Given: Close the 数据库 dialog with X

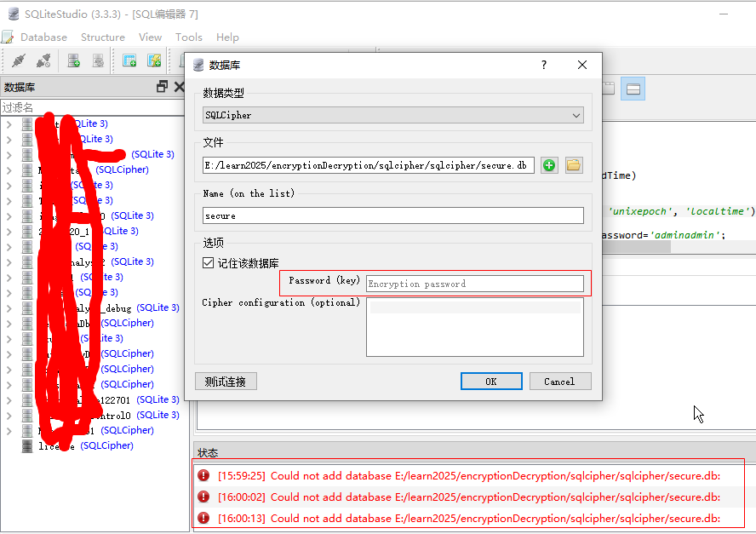Looking at the screenshot, I should [x=582, y=65].
